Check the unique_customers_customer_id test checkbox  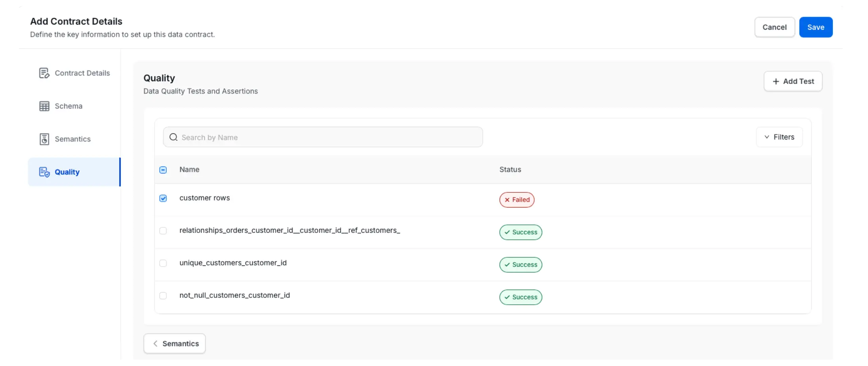[163, 263]
